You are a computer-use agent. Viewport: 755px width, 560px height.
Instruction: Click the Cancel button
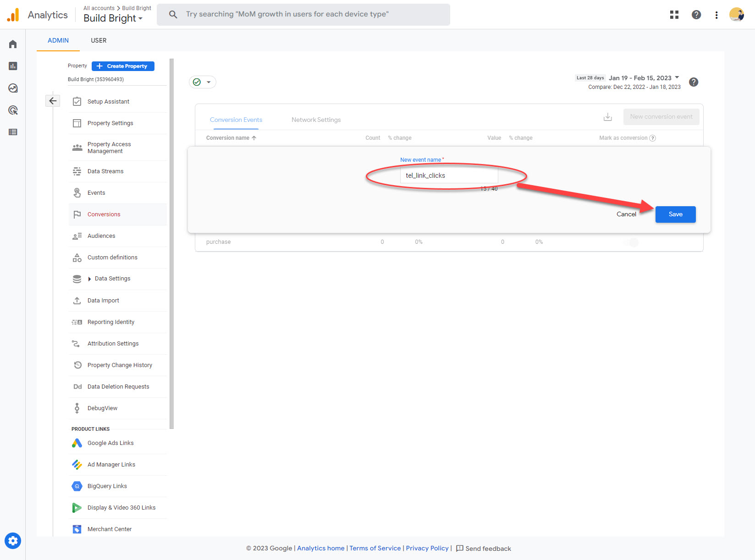pyautogui.click(x=626, y=214)
